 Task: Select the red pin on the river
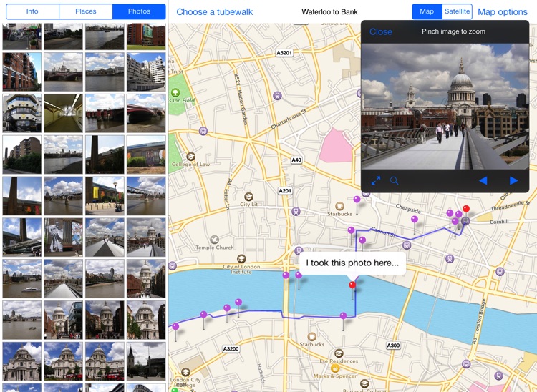pos(352,285)
